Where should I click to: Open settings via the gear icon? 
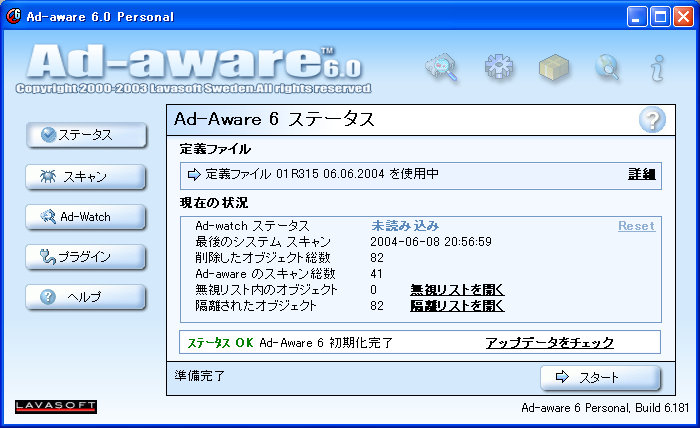(x=497, y=68)
